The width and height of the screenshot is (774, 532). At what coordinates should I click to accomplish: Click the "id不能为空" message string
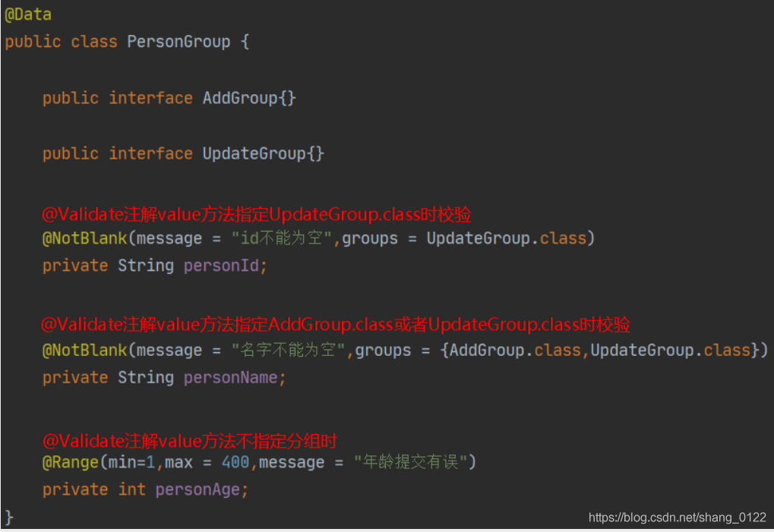pos(282,238)
